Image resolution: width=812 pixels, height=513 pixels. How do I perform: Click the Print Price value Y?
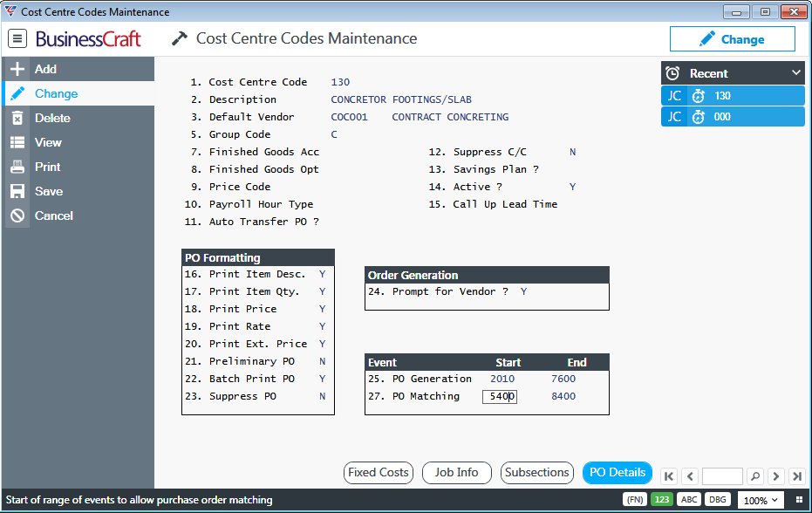click(x=322, y=309)
